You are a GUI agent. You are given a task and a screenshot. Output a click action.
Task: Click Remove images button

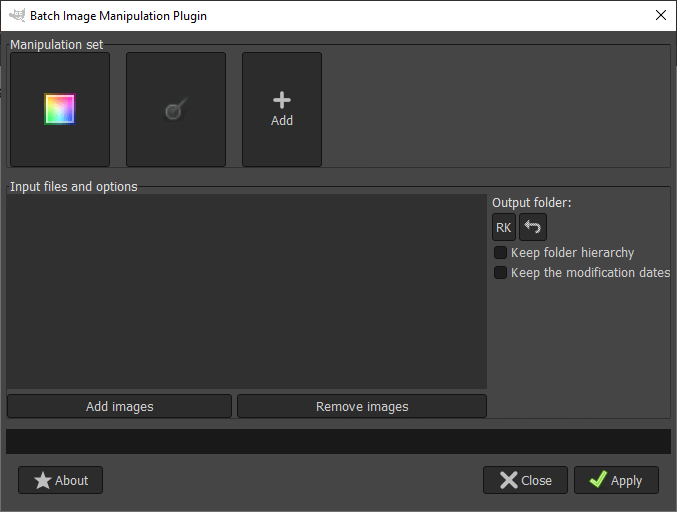click(x=362, y=406)
